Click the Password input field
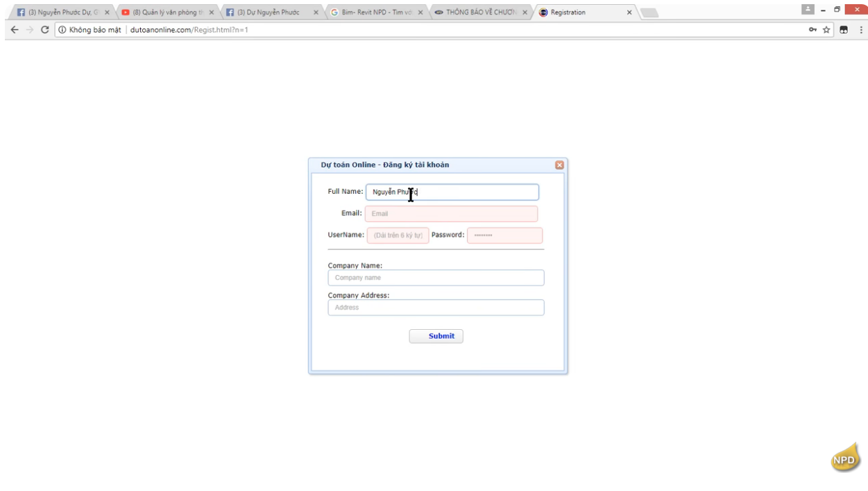This screenshot has width=868, height=491. coord(505,235)
